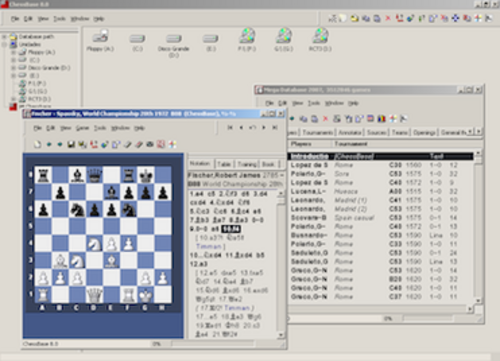This screenshot has height=361, width=500.
Task: Click the printer icon in game window toolbar
Action: point(150,144)
